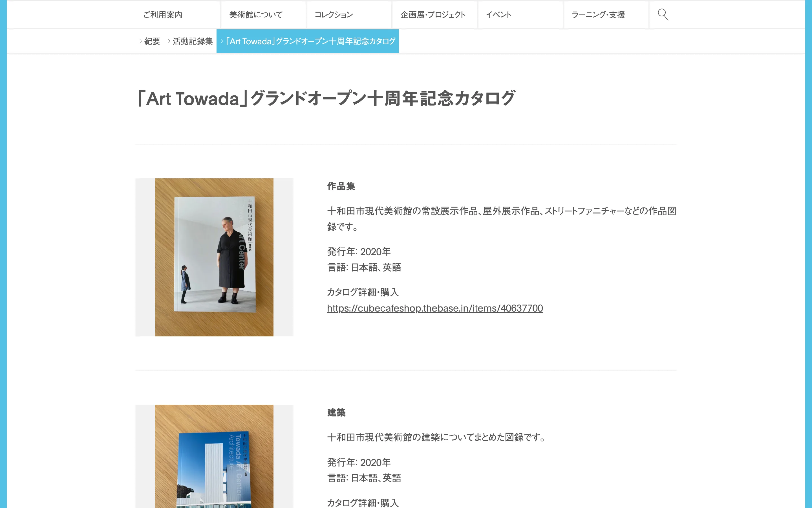Go to the 紀要 sub-navigation link
Viewport: 812px width, 508px height.
click(150, 41)
